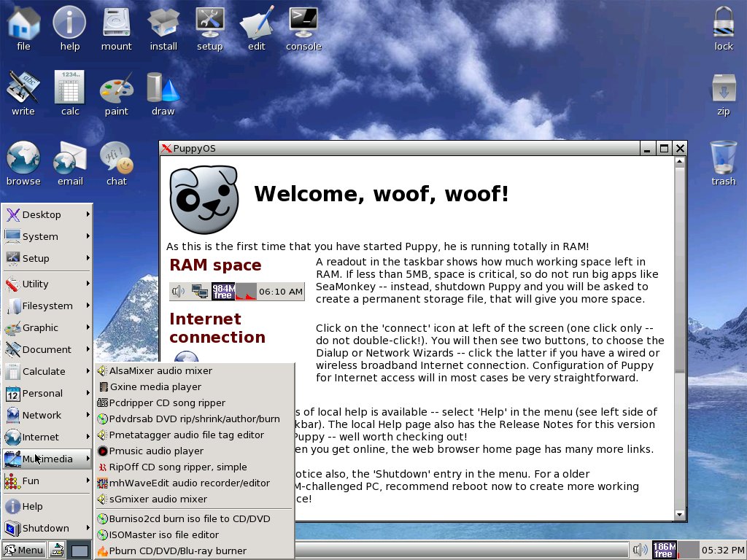
Task: Click the 'Welcome, woof, woof!' heading
Action: click(381, 194)
